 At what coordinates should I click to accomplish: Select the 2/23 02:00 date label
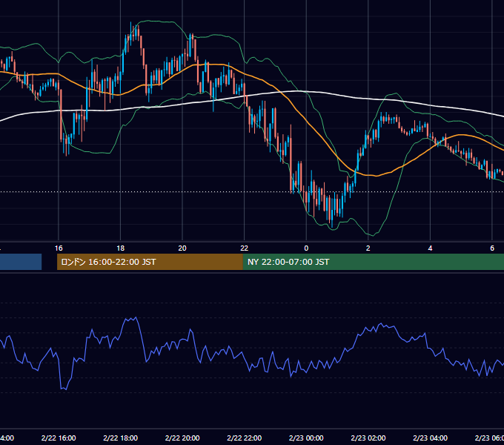[368, 438]
